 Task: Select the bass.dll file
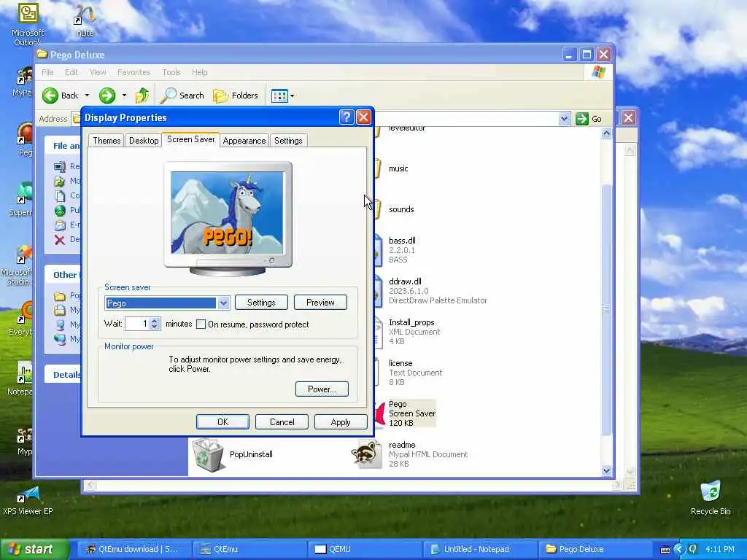tap(402, 250)
